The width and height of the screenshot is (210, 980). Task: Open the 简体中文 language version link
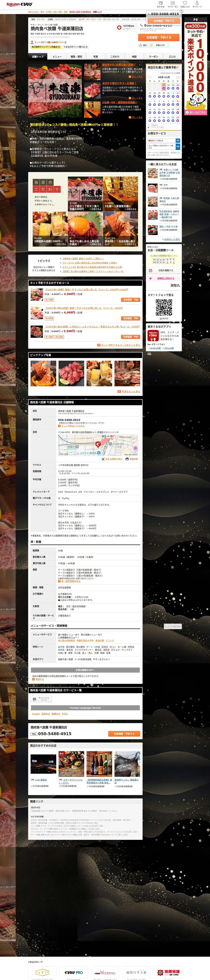(46, 714)
